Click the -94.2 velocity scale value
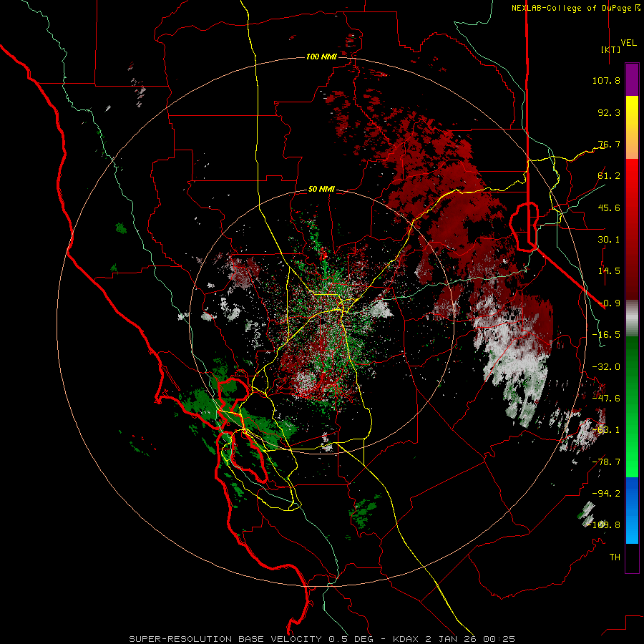Viewport: 644px width, 644px height. (x=606, y=494)
